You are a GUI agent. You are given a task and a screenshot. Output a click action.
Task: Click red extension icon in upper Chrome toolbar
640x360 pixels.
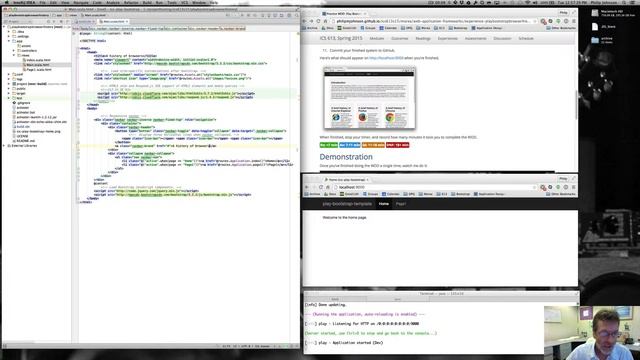(543, 21)
